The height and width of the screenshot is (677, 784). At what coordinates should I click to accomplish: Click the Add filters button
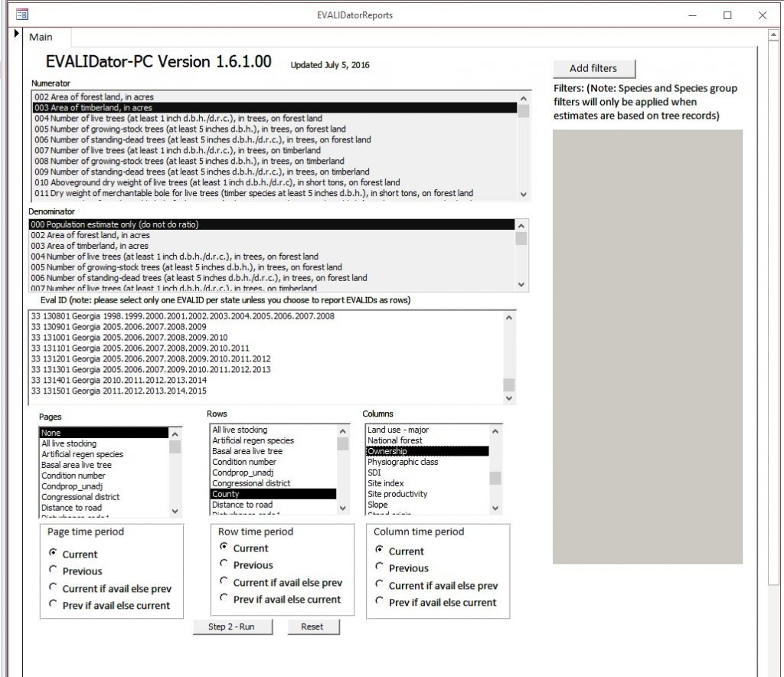[x=594, y=68]
